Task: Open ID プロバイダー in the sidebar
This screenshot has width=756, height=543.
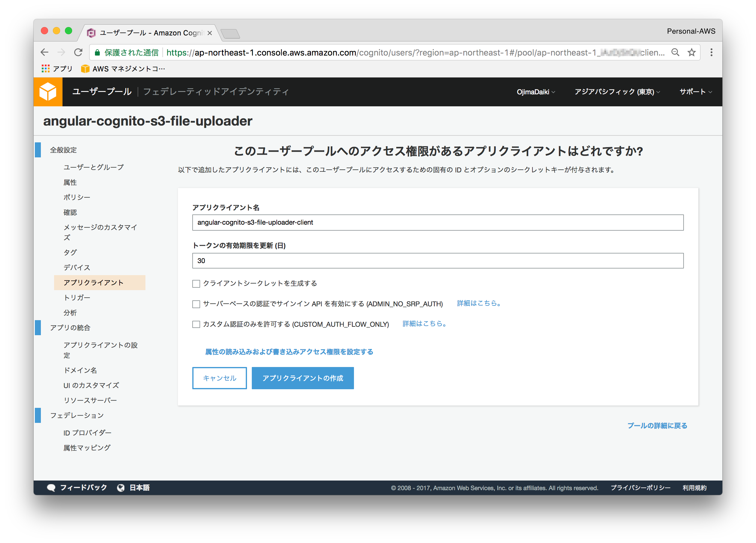Action: click(87, 433)
